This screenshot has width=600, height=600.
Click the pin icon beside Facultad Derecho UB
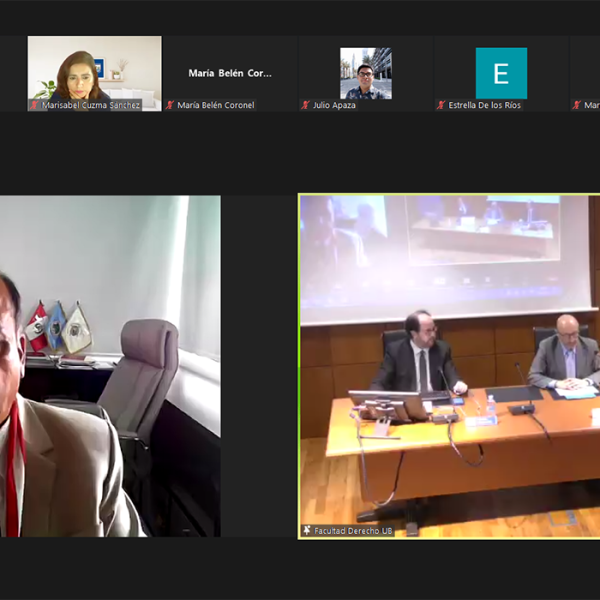click(x=307, y=530)
